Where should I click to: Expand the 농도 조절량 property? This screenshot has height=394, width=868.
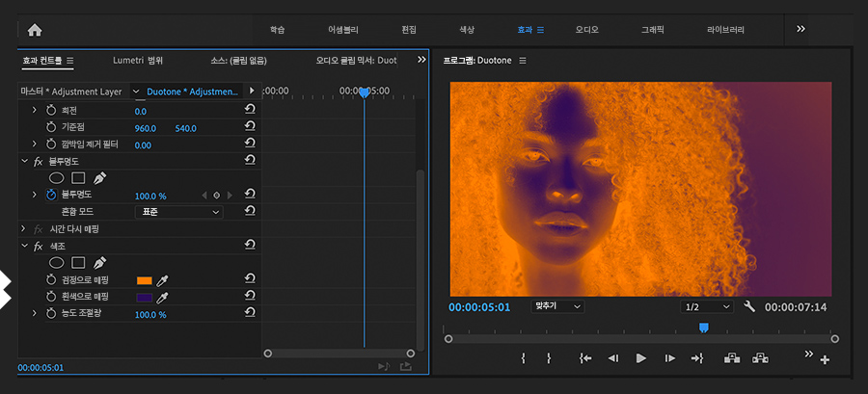pyautogui.click(x=35, y=313)
